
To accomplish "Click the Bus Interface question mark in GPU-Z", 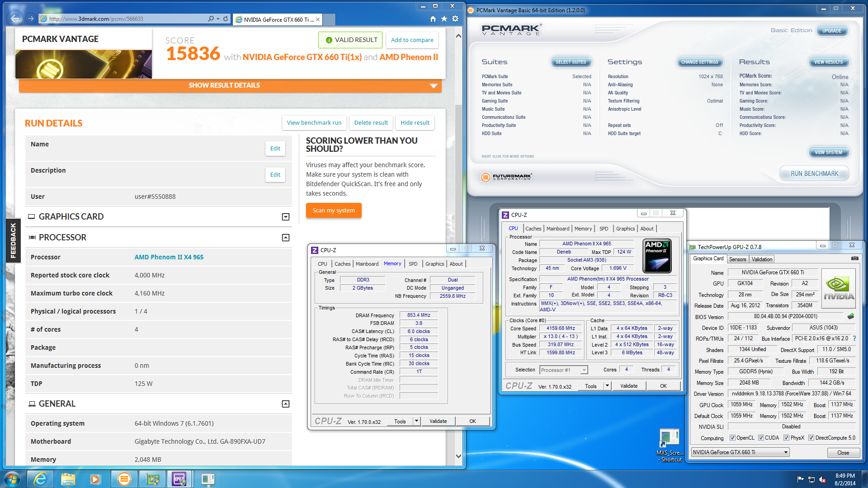I will [x=854, y=338].
